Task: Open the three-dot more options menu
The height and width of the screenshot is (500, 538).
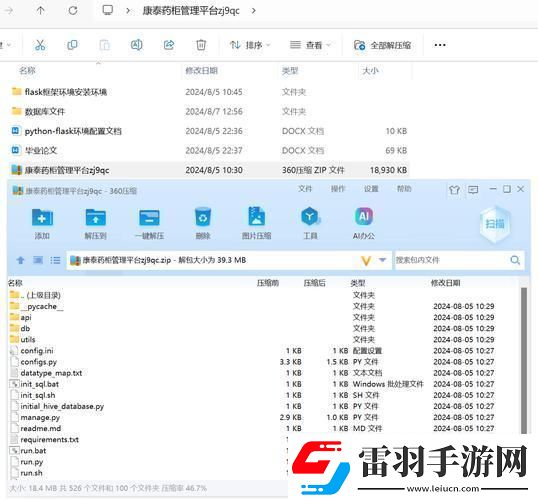Action: tap(440, 45)
